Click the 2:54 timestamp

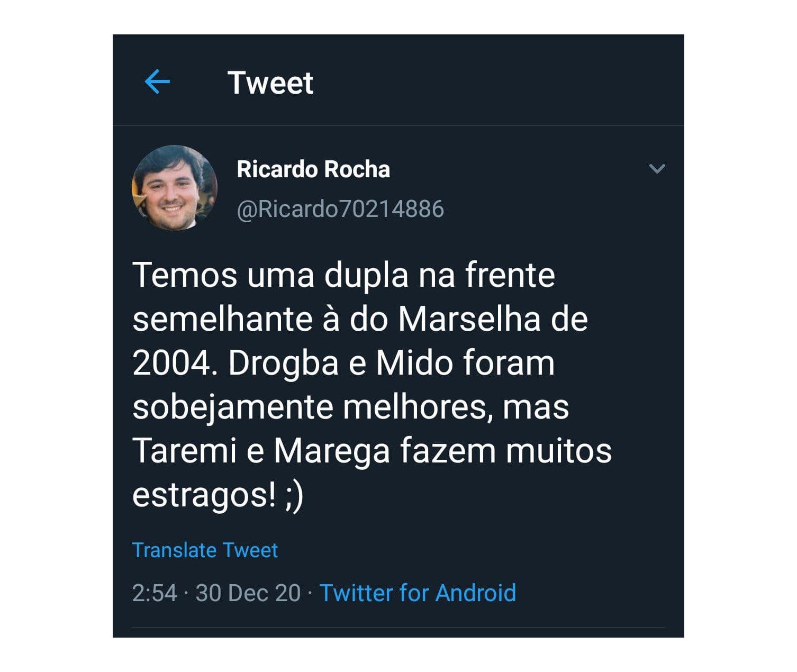[x=155, y=593]
